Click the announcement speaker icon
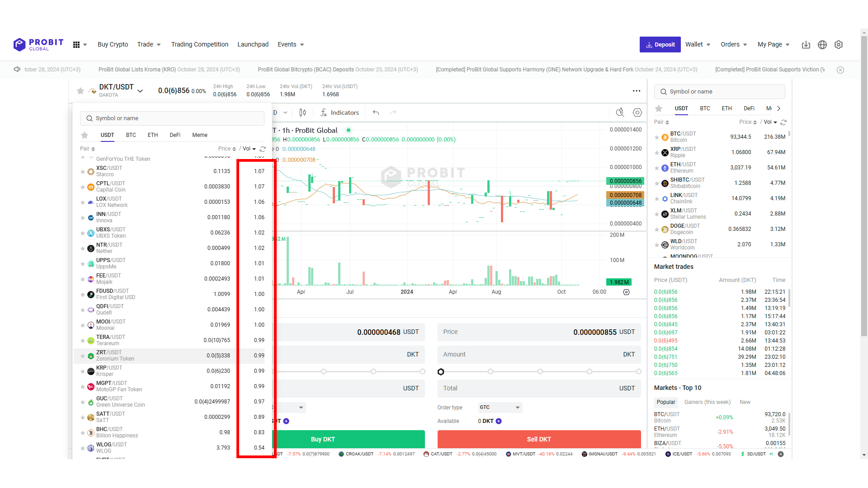868x488 pixels. (17, 69)
